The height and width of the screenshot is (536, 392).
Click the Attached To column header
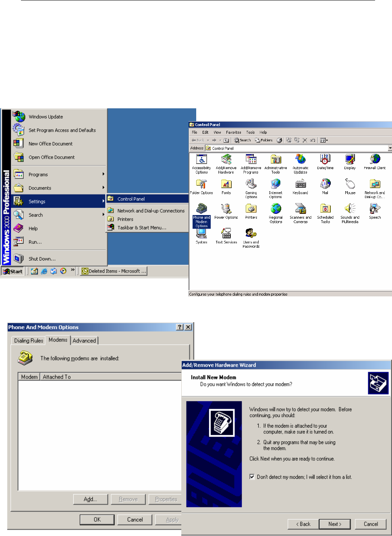pyautogui.click(x=111, y=377)
